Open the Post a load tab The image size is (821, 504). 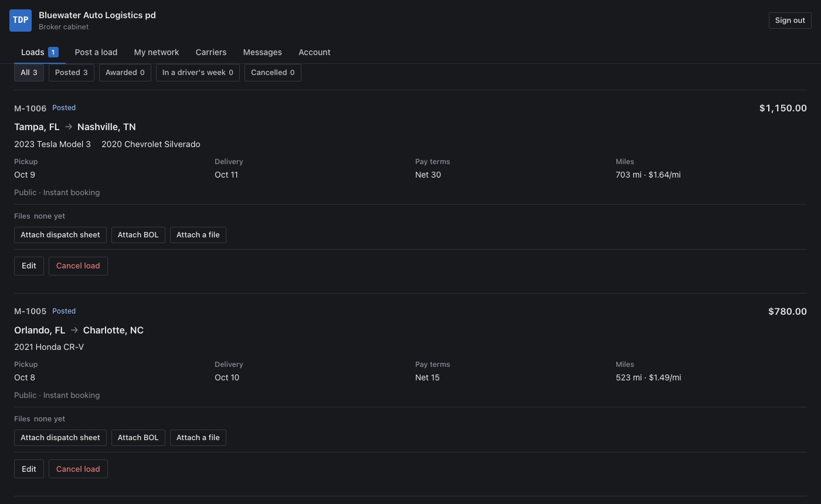[96, 52]
